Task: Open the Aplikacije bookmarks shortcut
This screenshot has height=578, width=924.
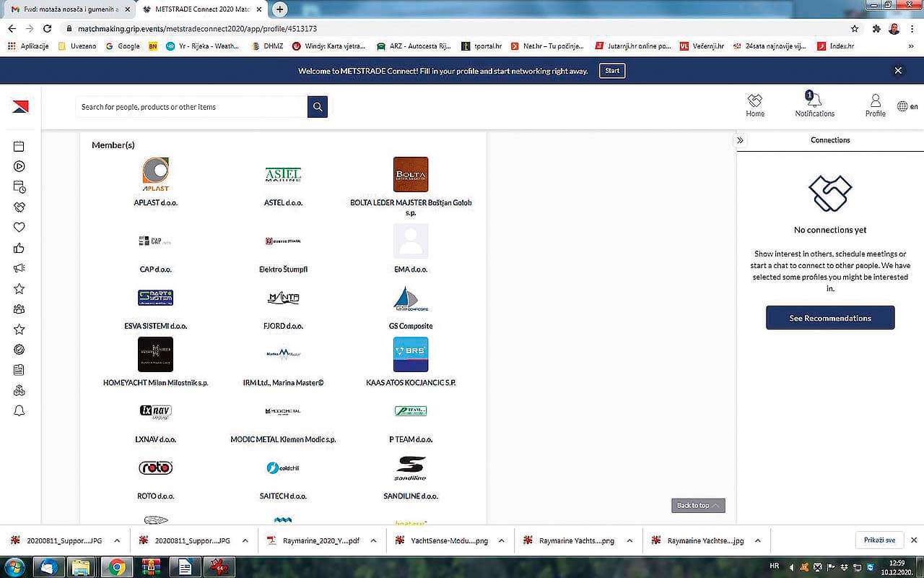Action: (x=29, y=46)
